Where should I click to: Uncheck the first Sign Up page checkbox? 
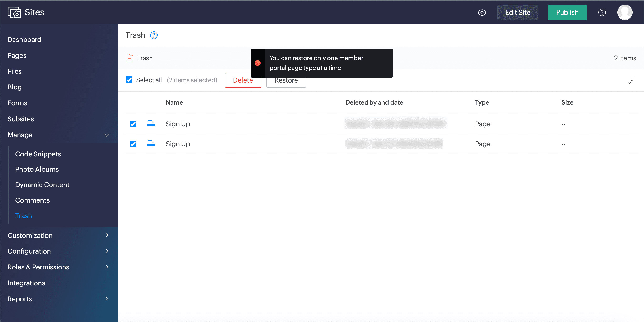[133, 124]
